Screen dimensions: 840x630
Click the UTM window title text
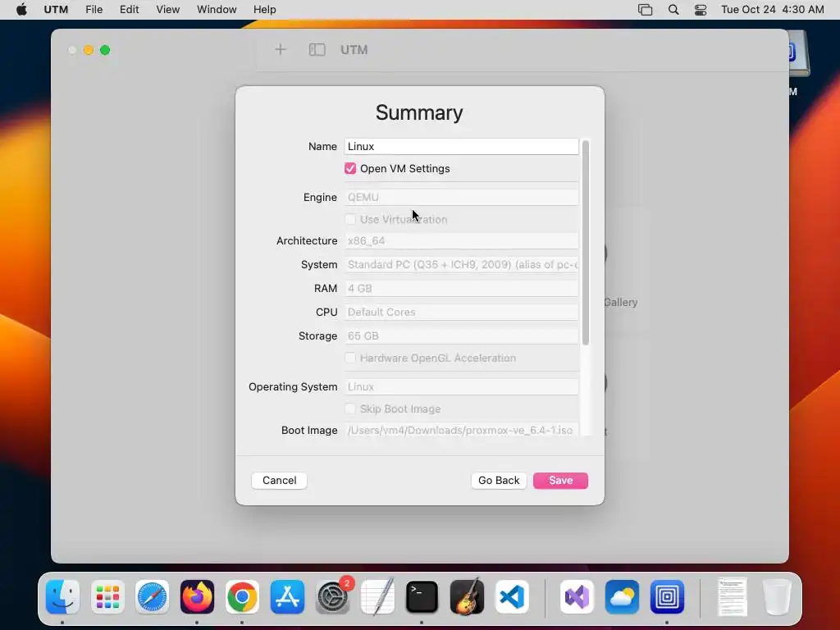click(354, 50)
